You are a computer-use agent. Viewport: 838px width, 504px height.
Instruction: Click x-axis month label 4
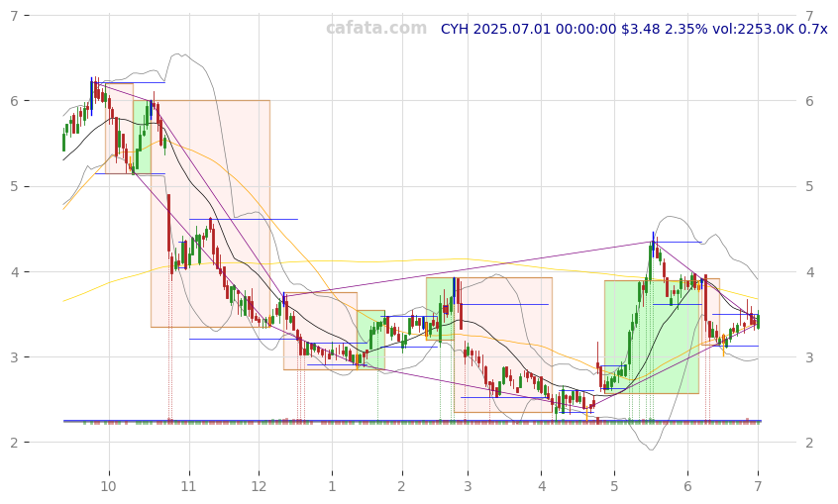pos(542,486)
